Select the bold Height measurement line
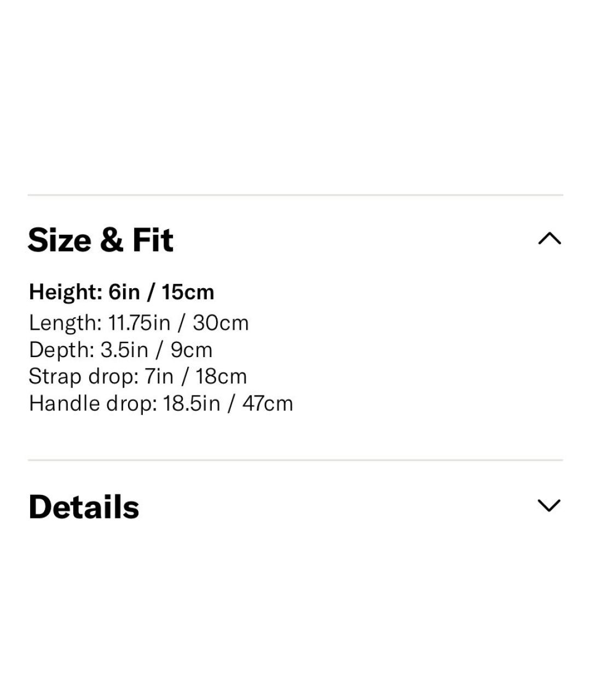591x700 pixels. coord(121,292)
